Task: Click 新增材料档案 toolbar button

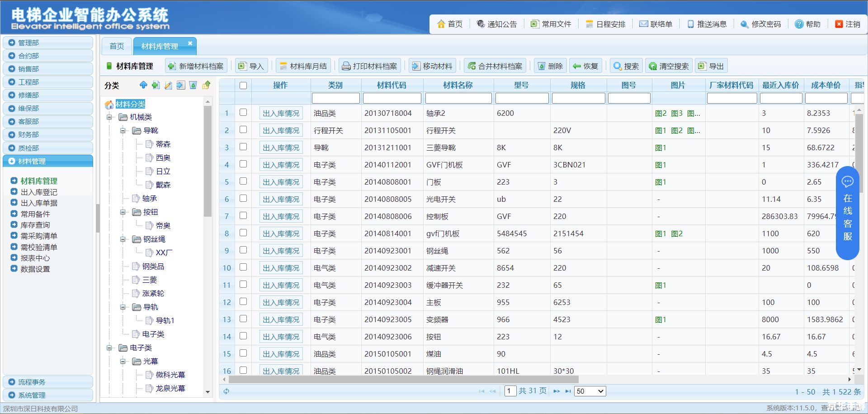Action: coord(196,66)
